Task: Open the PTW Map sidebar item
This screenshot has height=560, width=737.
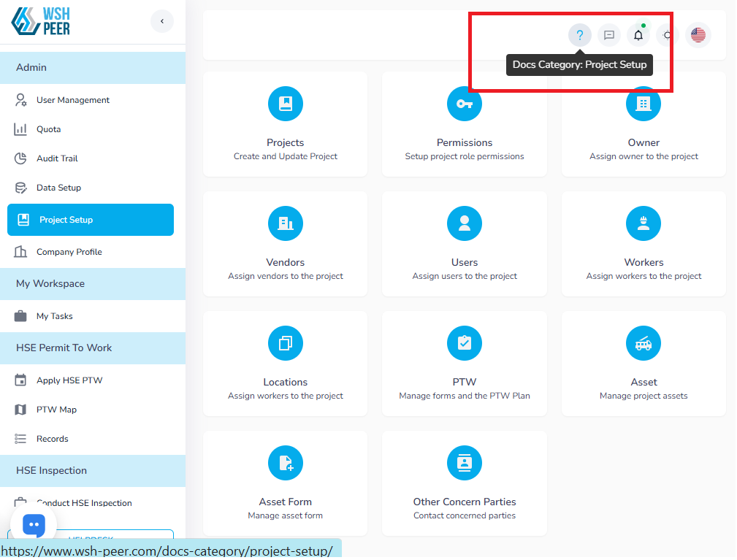Action: click(x=56, y=410)
